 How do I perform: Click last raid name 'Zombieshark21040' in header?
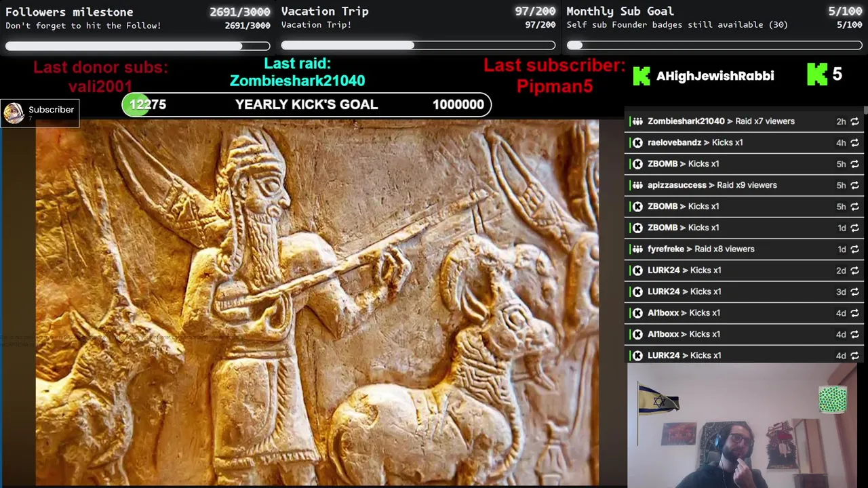(297, 81)
